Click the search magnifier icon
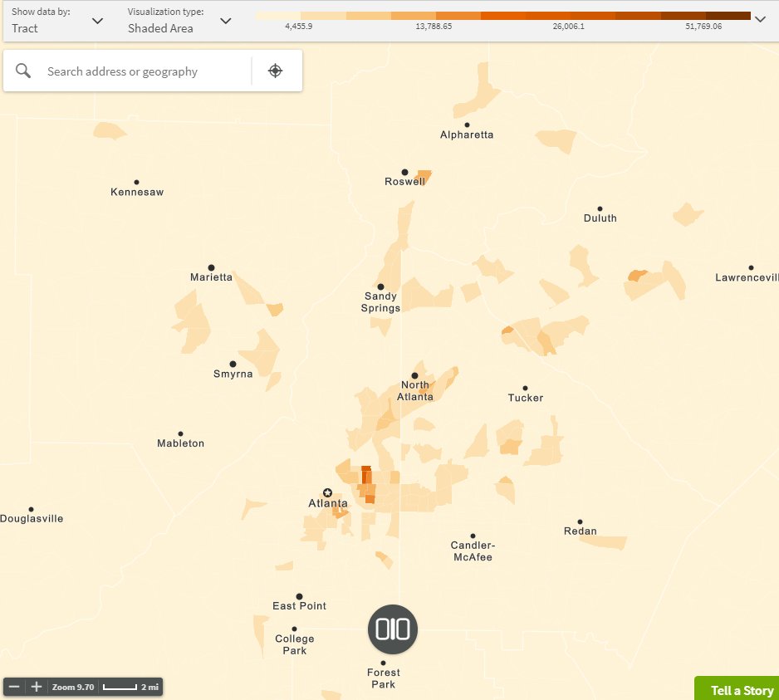The width and height of the screenshot is (779, 700). [x=23, y=71]
